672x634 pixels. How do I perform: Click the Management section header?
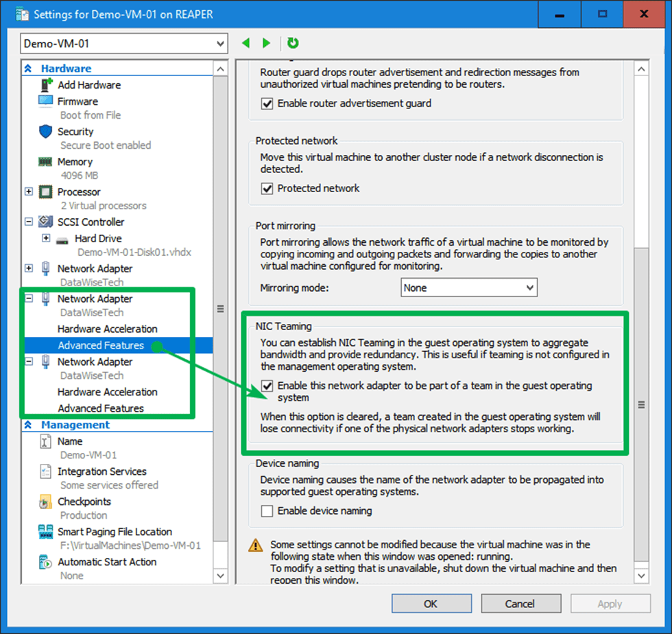point(75,425)
